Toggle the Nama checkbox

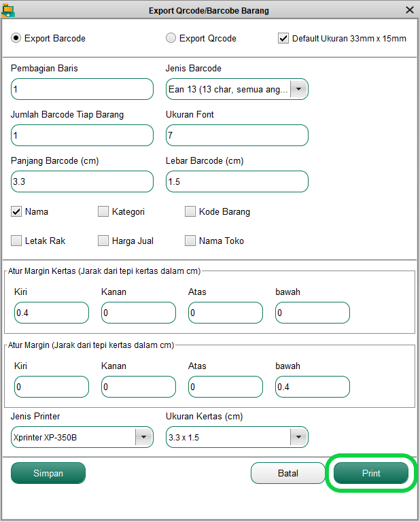[16, 211]
